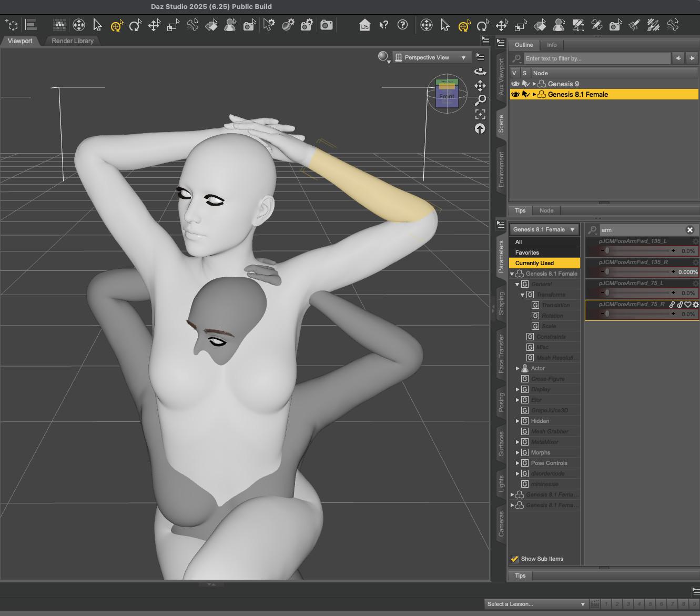This screenshot has width=700, height=616.
Task: Toggle visibility eye of Genesis 8.1 Female
Action: pyautogui.click(x=515, y=95)
